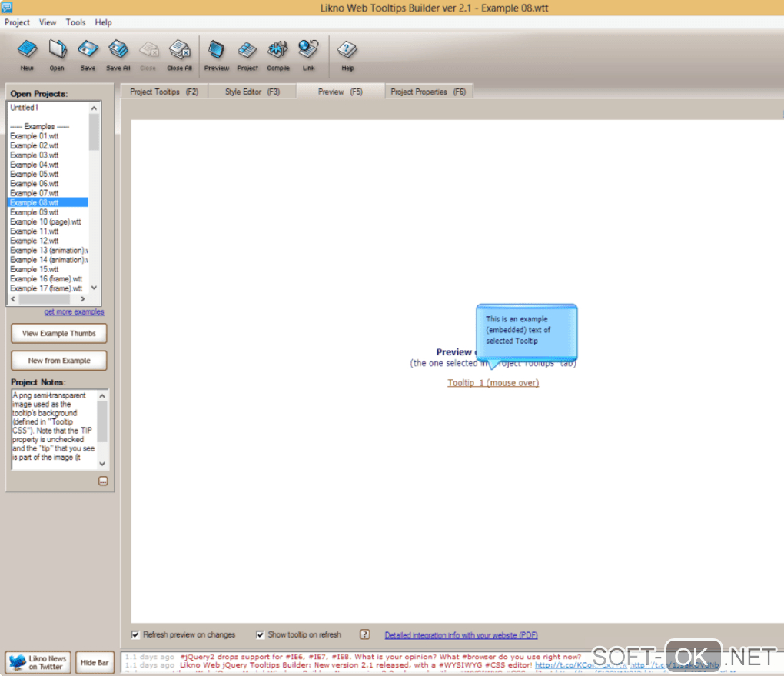Click the View Example Thumbs button

coord(59,333)
